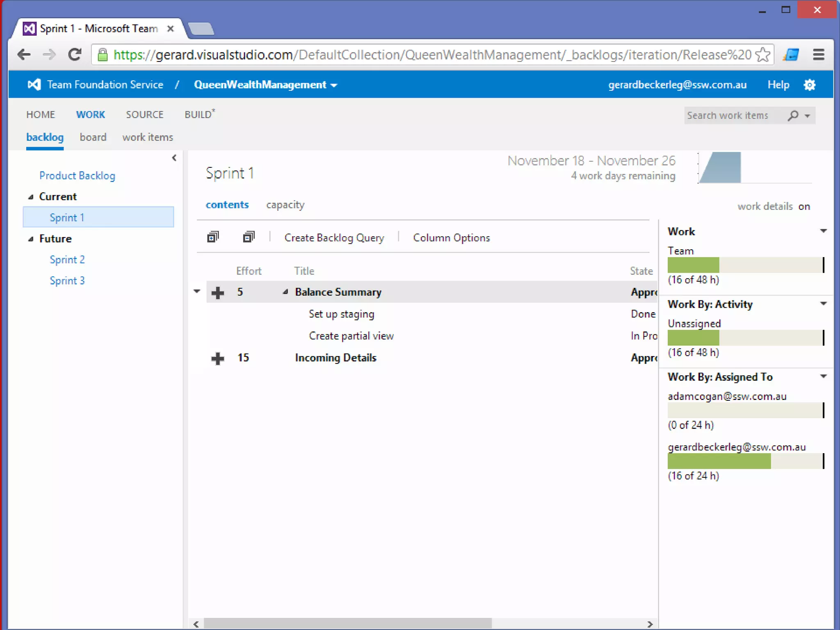Add a task to Balance Summary with the plus icon
The image size is (840, 630).
[218, 292]
